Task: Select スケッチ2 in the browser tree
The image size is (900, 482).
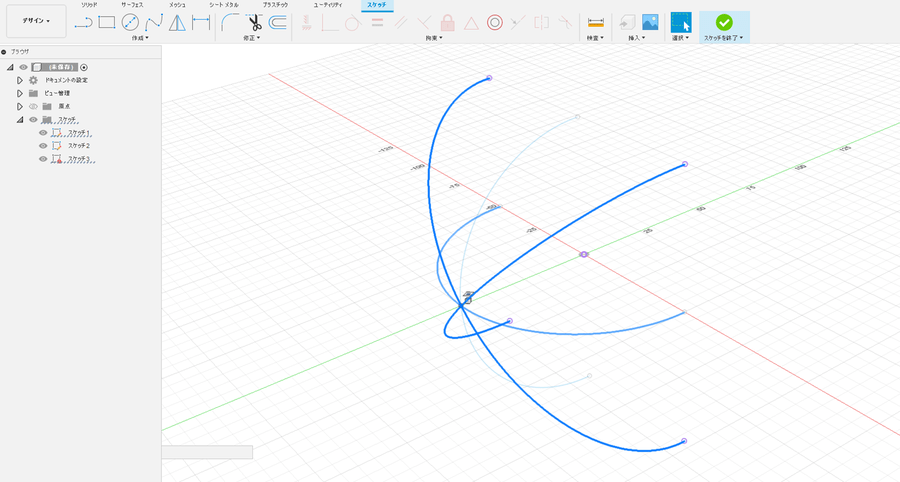Action: [x=79, y=146]
